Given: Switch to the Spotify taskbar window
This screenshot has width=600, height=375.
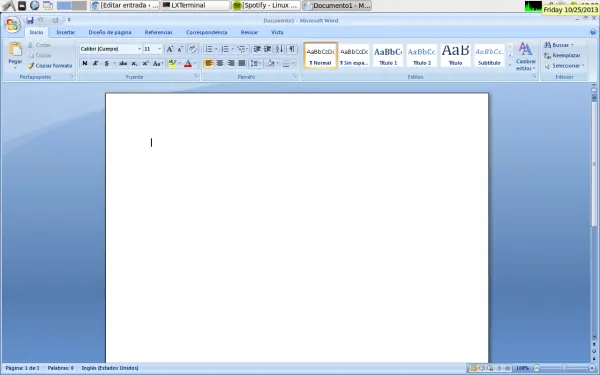Looking at the screenshot, I should (266, 5).
